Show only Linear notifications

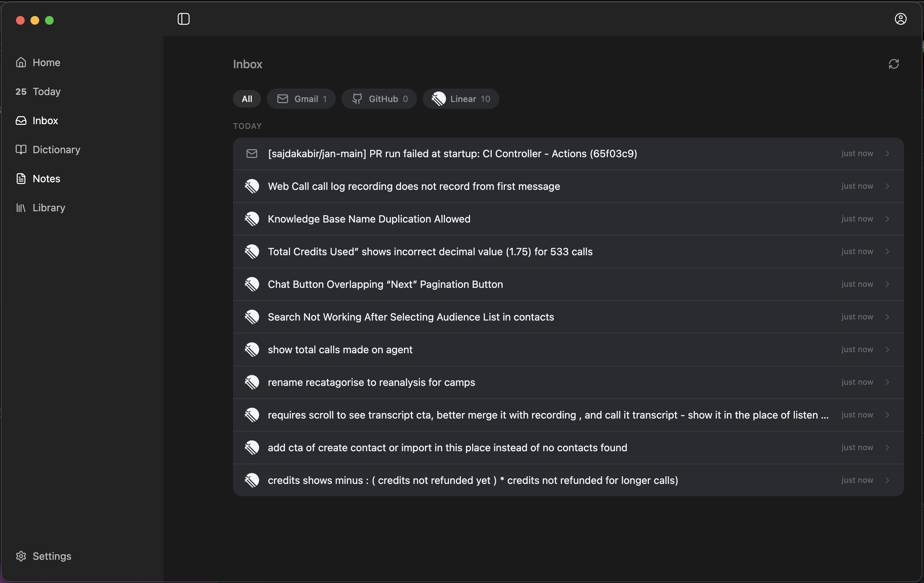(461, 99)
